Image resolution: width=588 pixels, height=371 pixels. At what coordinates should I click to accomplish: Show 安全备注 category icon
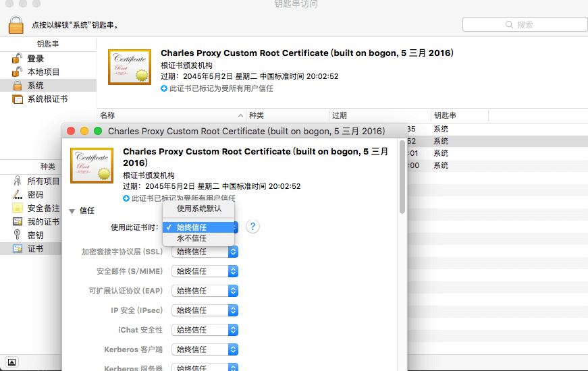[x=18, y=208]
